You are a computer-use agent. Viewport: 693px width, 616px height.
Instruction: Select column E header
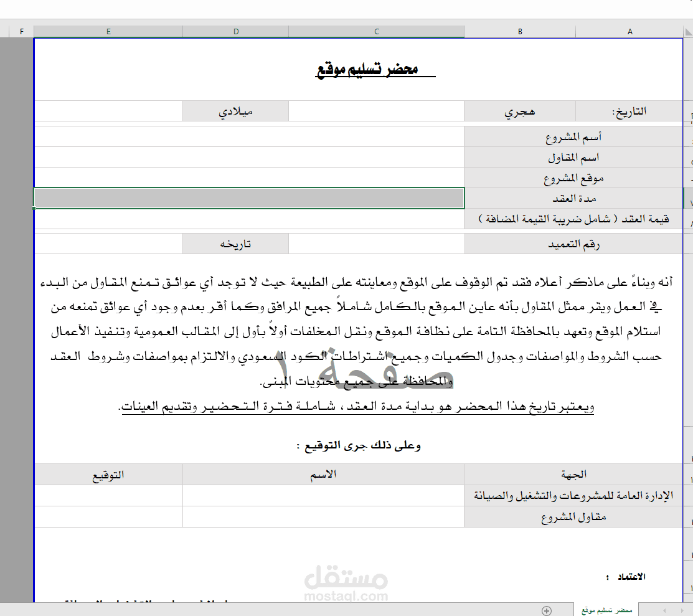(x=108, y=31)
